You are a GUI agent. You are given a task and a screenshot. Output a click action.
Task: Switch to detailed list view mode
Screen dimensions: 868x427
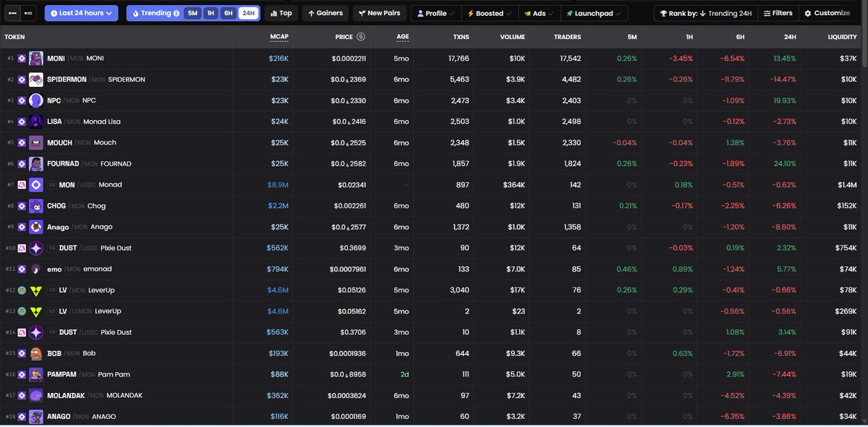point(27,13)
